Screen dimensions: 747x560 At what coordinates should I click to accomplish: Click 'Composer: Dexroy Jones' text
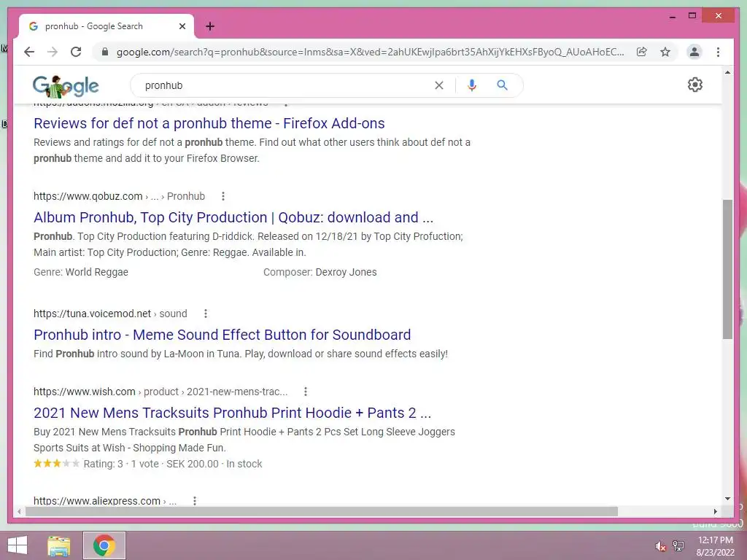(320, 273)
